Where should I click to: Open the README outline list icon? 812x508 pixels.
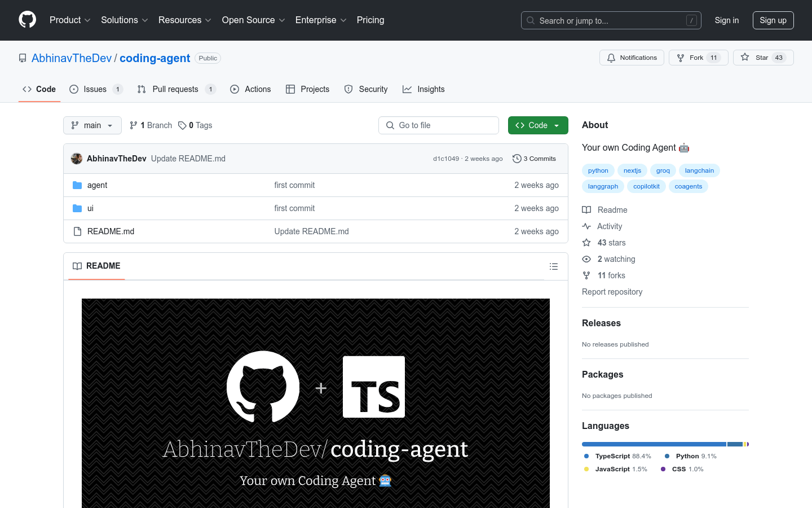pos(553,266)
